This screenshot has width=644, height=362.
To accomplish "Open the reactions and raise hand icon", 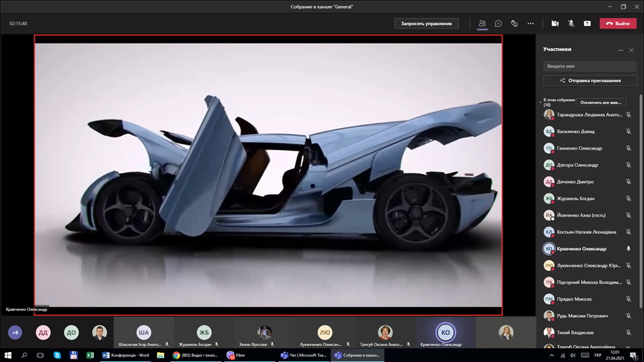I will (514, 23).
